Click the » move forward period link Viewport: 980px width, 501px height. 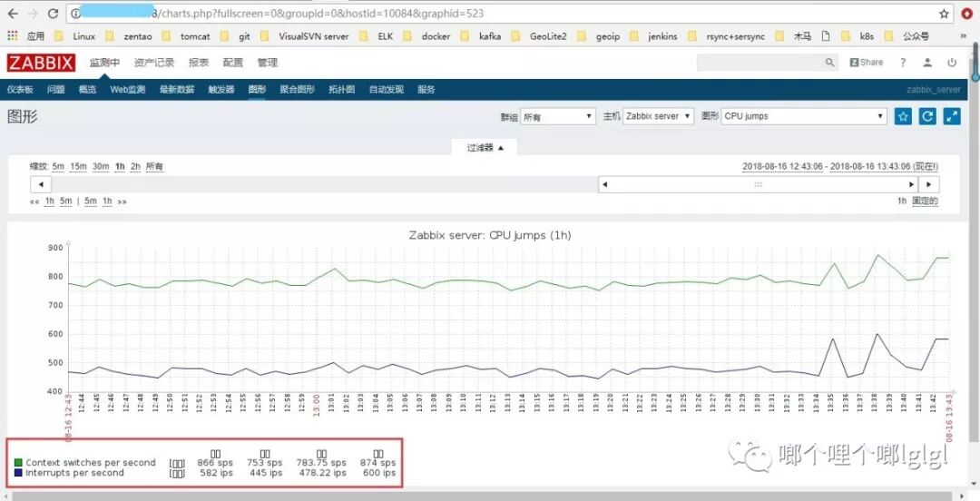pyautogui.click(x=122, y=201)
